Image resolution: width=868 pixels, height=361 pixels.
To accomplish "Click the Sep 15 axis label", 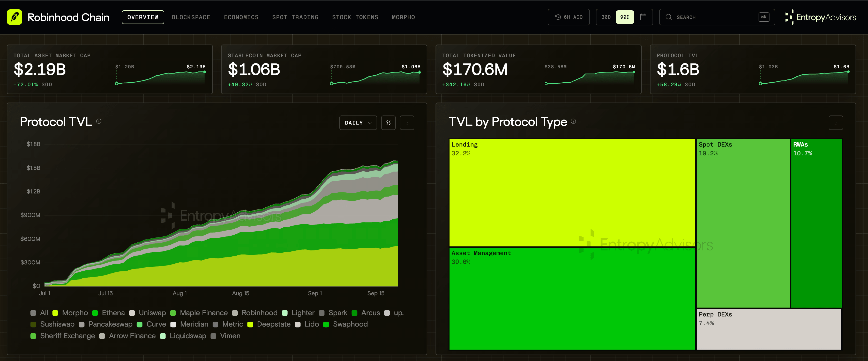I will tap(376, 293).
